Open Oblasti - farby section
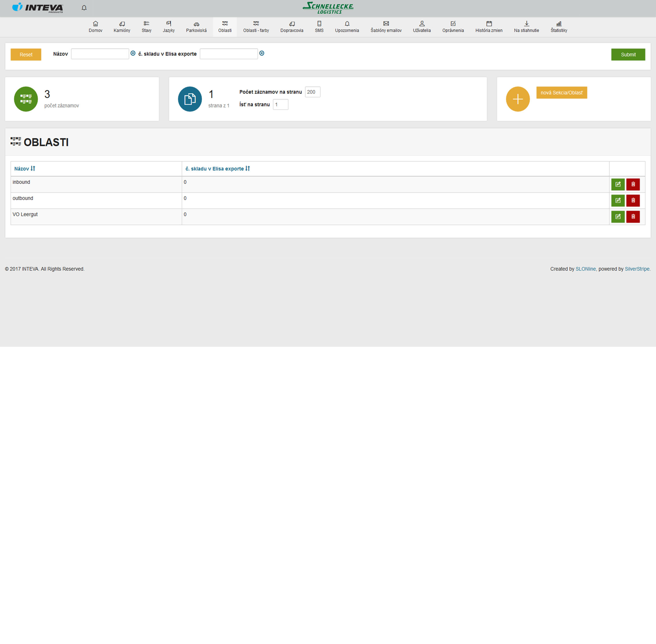 [x=256, y=27]
